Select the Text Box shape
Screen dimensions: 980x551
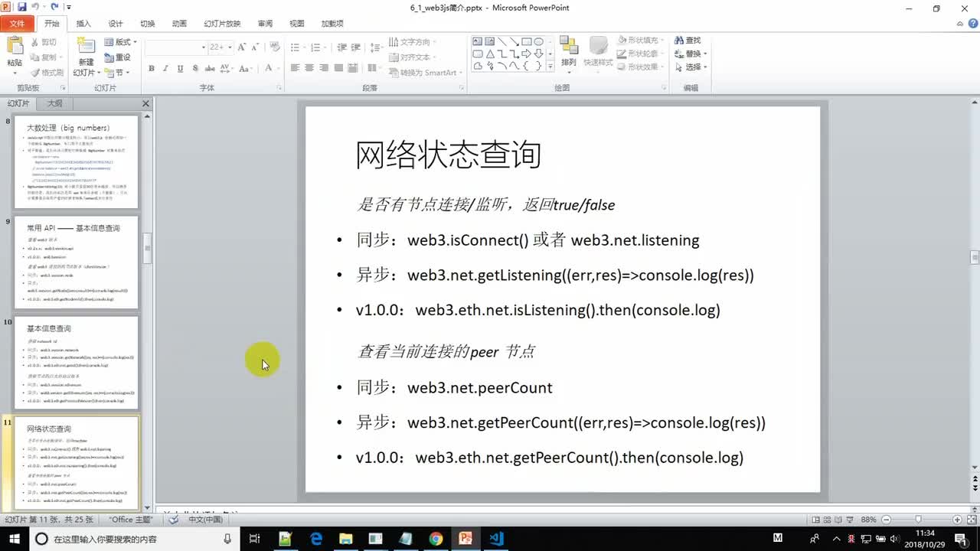pyautogui.click(x=477, y=41)
